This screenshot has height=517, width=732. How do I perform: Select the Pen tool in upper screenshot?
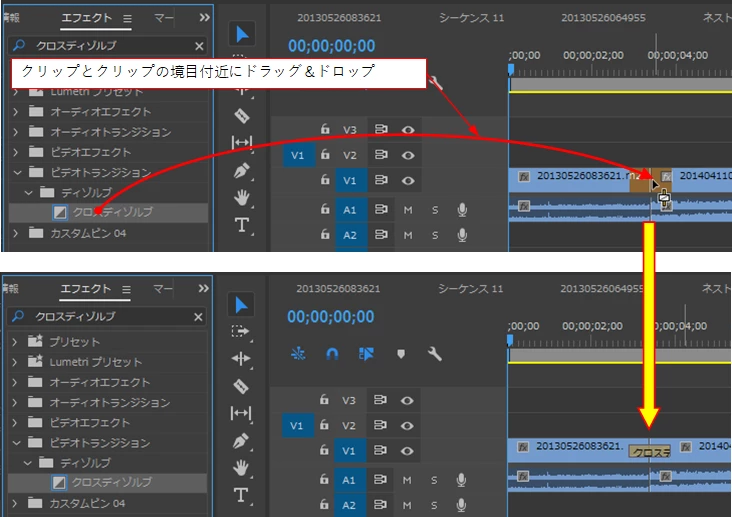click(242, 170)
